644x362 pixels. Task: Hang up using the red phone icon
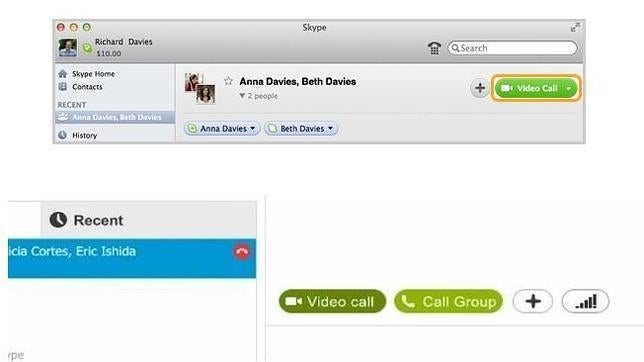[x=242, y=252]
